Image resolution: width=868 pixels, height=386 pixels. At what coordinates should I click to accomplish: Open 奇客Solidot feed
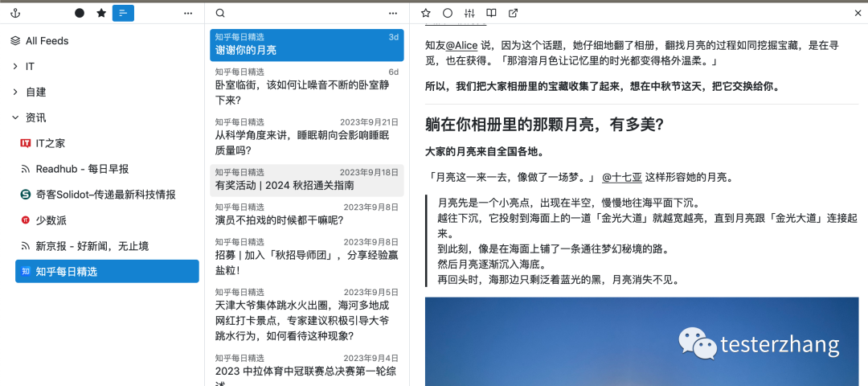[x=107, y=195]
